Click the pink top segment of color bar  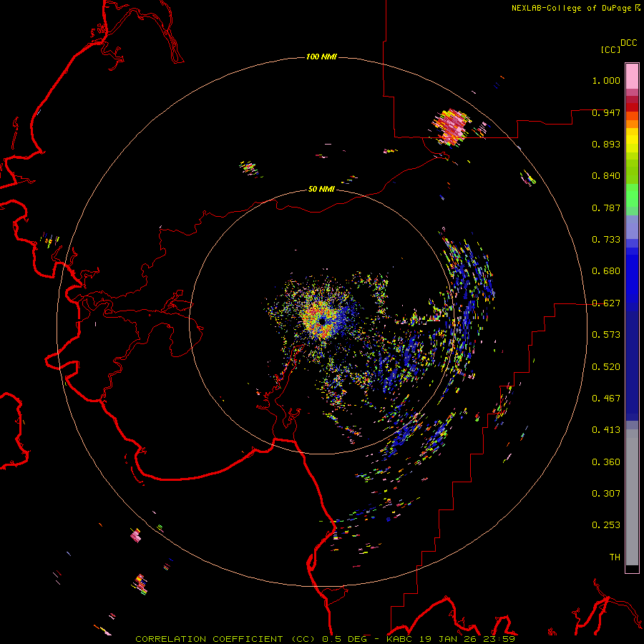pos(632,76)
